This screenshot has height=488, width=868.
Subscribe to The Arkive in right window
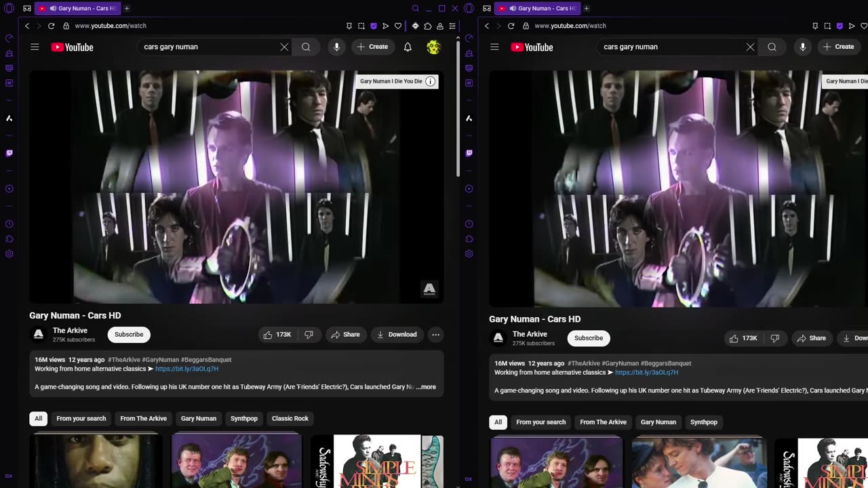click(x=589, y=338)
